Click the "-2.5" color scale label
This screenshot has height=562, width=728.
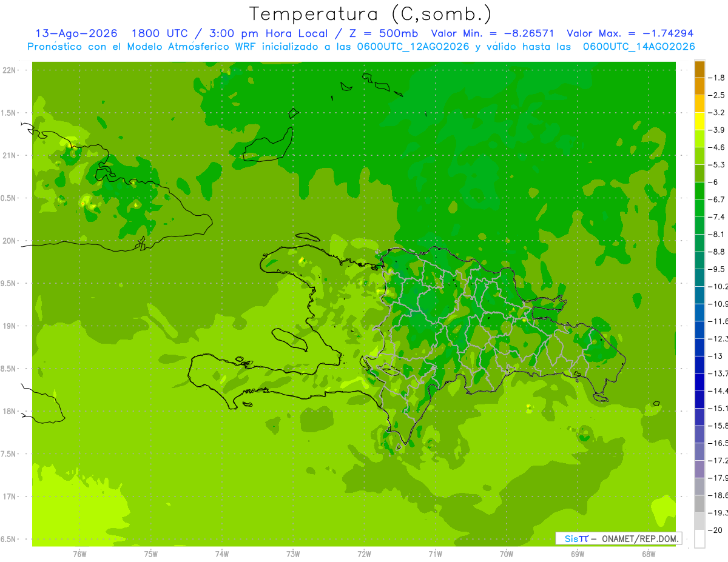point(717,95)
